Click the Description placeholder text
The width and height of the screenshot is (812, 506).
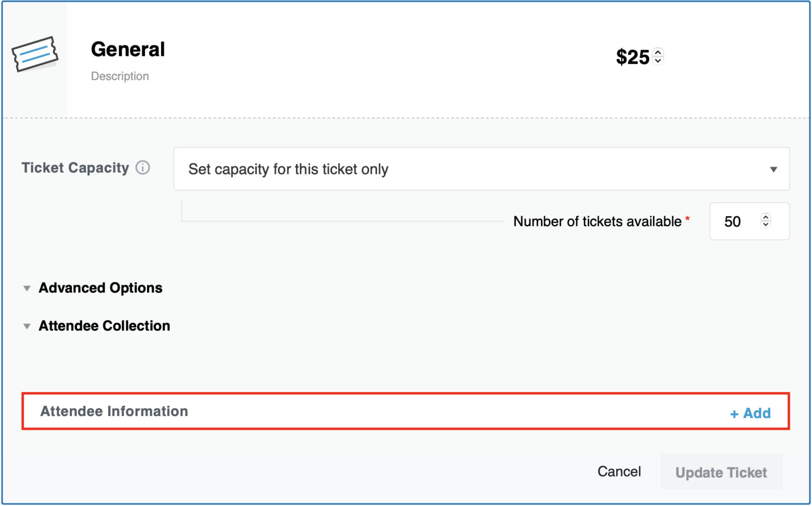(120, 76)
